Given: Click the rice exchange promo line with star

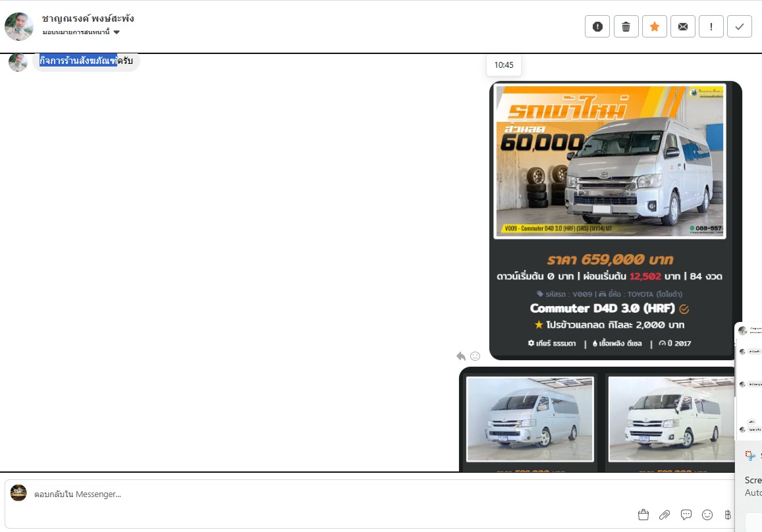Looking at the screenshot, I should click(609, 325).
